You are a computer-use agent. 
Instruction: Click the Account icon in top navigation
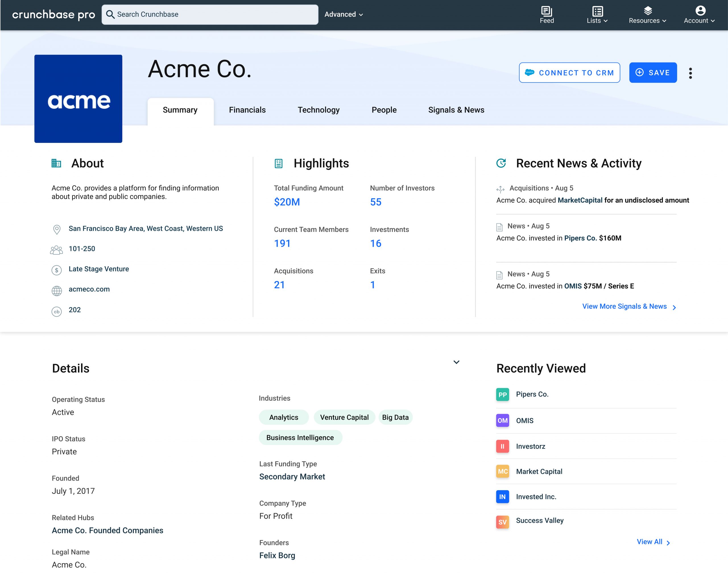click(x=699, y=10)
